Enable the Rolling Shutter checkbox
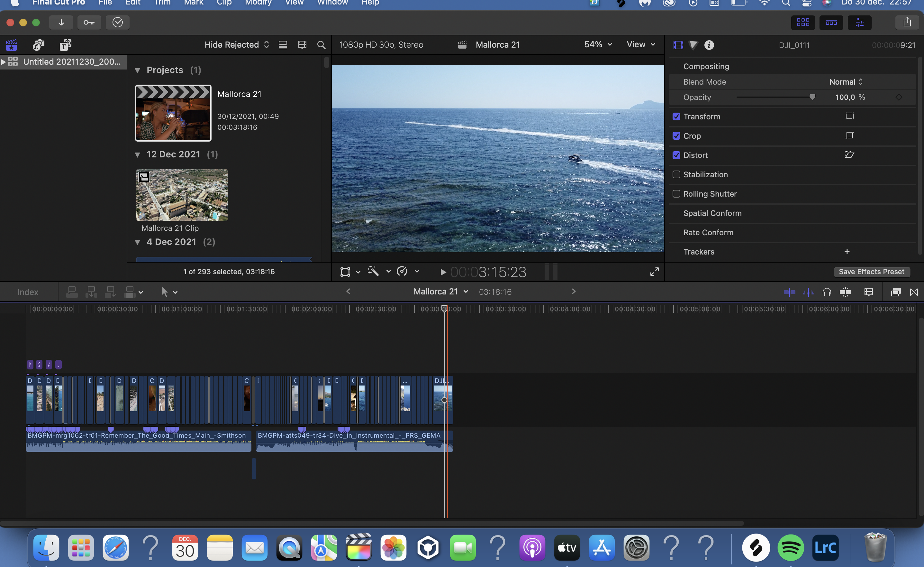 coord(676,194)
